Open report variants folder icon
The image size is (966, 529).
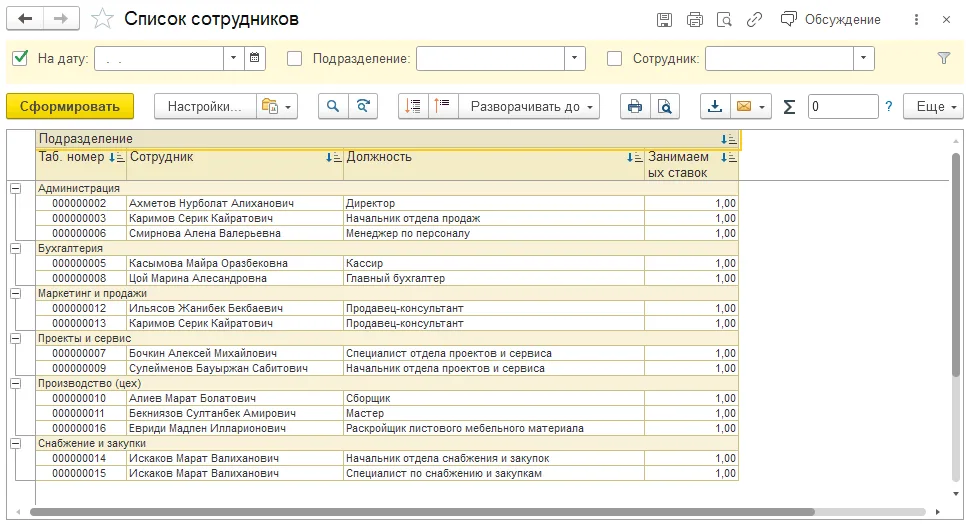coord(269,107)
